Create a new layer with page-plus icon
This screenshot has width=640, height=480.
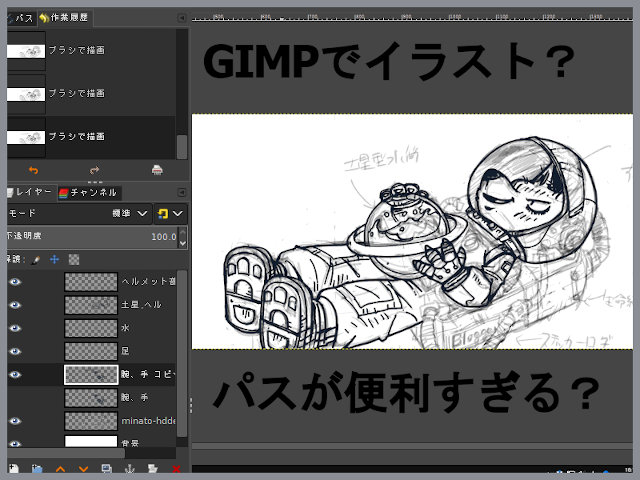tap(13, 469)
